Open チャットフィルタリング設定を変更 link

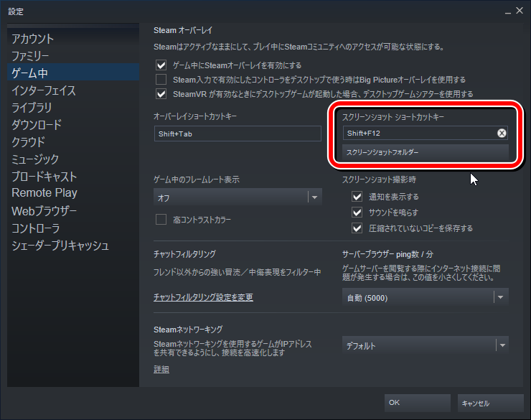click(203, 297)
